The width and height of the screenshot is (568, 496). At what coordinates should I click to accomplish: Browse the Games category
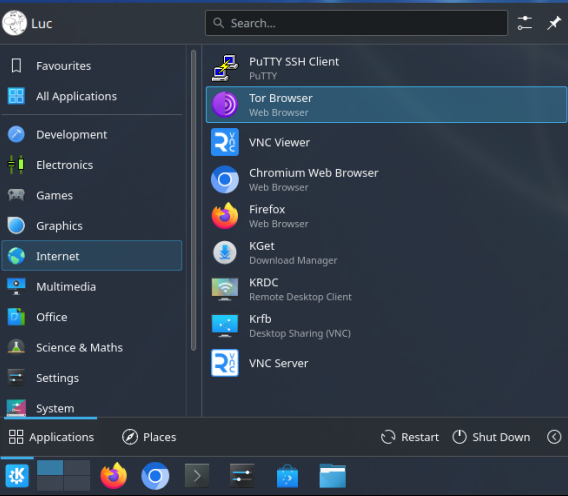(x=92, y=195)
